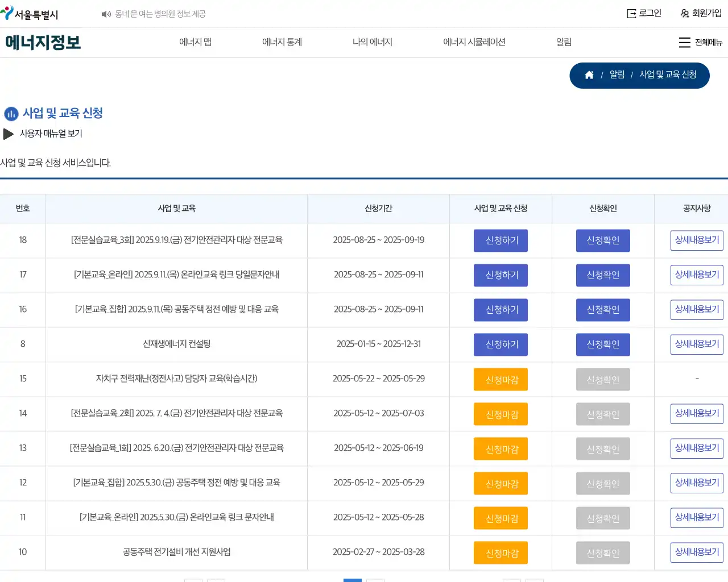Open the hamburger full menu icon
This screenshot has height=582, width=728.
[x=685, y=43]
